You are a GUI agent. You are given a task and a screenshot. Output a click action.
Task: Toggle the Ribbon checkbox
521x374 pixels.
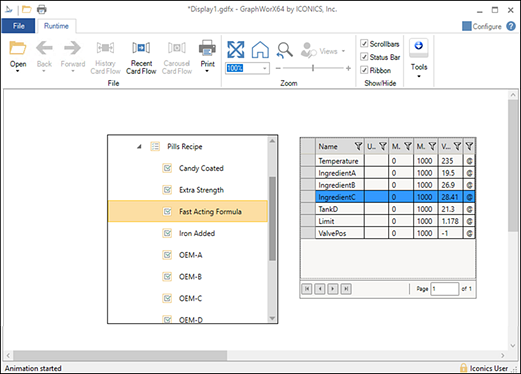point(364,70)
